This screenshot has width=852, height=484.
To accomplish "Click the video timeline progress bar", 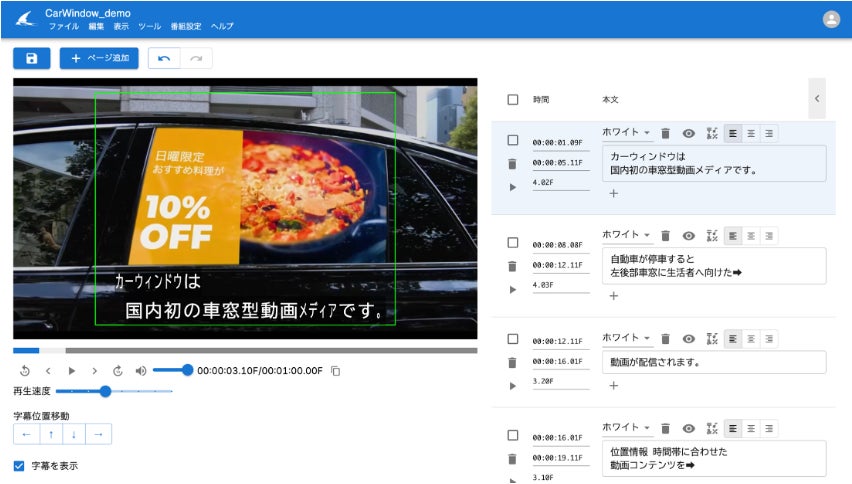I will pos(245,351).
